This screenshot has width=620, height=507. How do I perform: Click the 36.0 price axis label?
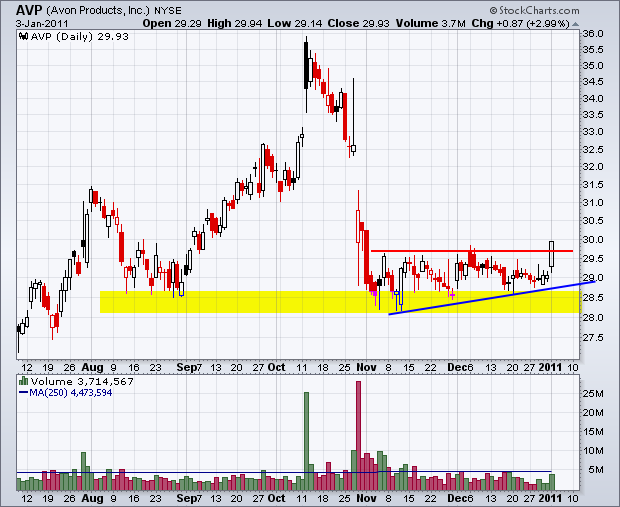pos(593,34)
